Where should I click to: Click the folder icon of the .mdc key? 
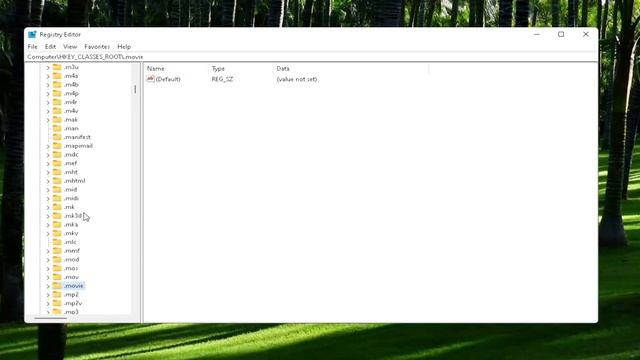(x=57, y=154)
